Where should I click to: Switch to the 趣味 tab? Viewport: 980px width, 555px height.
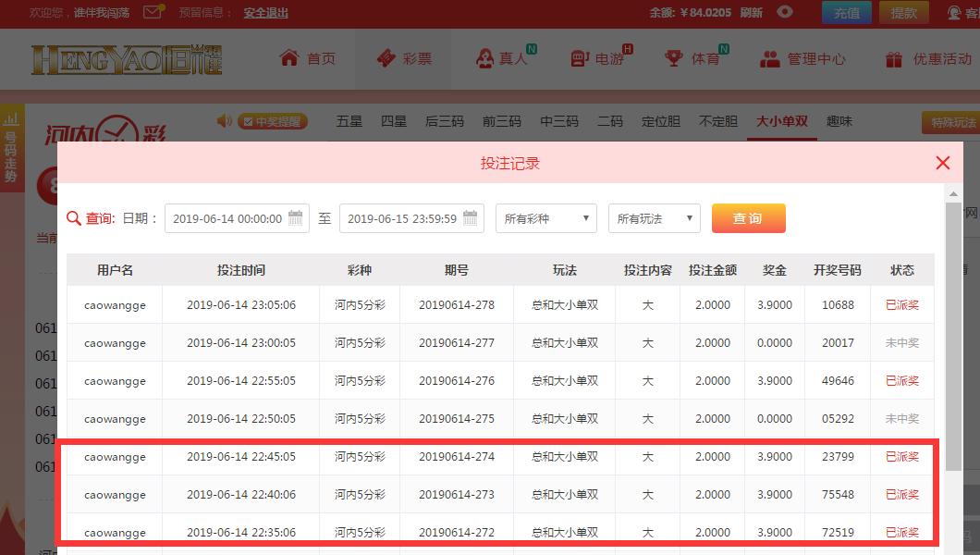click(x=839, y=121)
